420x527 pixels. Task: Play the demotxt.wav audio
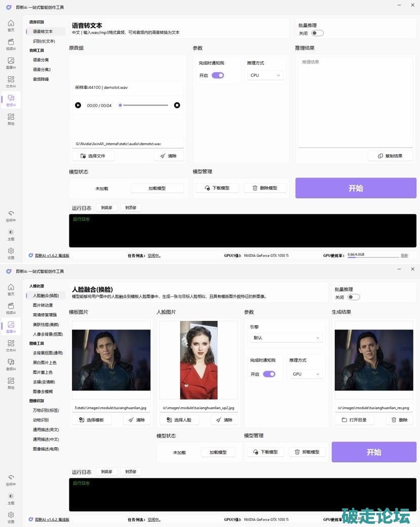[78, 105]
